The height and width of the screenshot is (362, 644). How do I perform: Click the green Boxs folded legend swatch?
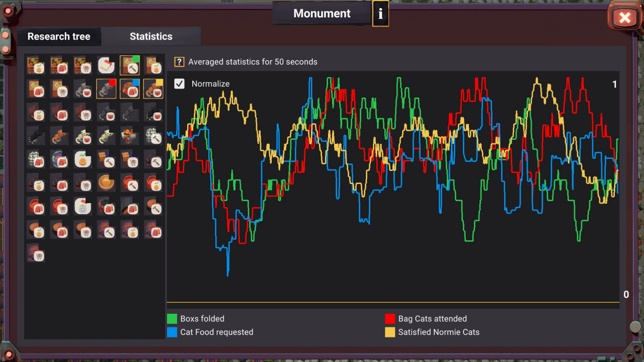[x=172, y=319]
